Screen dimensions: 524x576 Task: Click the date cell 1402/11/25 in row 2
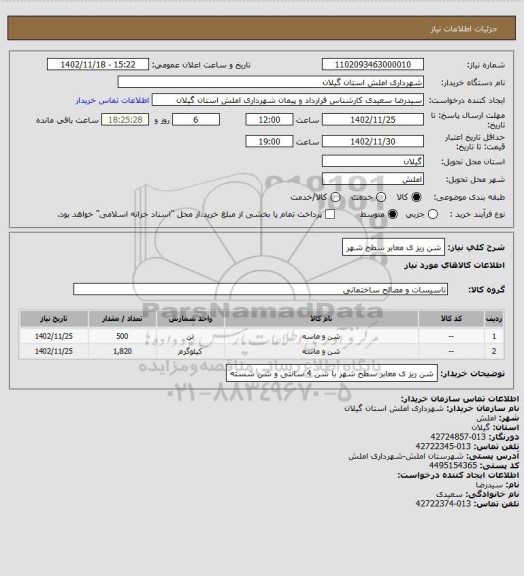[54, 351]
